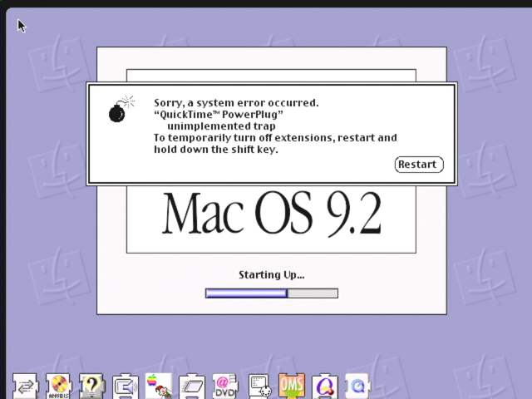Click the Starting Up progress bar
The height and width of the screenshot is (399, 532).
click(x=272, y=293)
